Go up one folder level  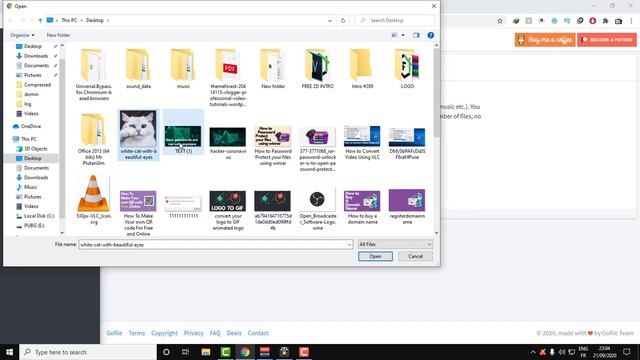coord(40,20)
